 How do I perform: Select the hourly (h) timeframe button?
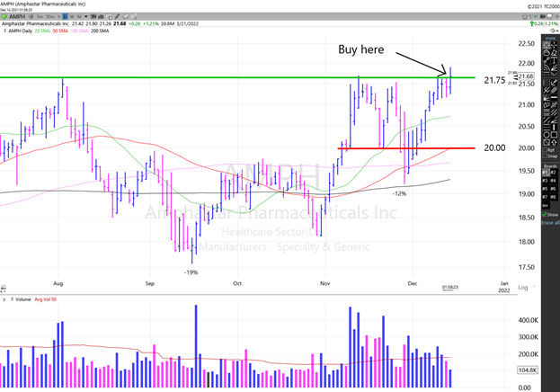[x=59, y=16]
